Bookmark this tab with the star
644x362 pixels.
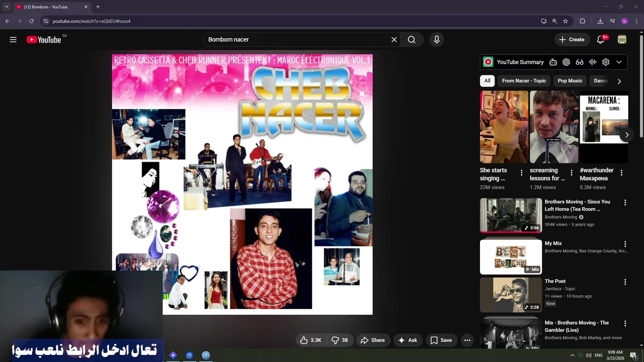(x=566, y=21)
